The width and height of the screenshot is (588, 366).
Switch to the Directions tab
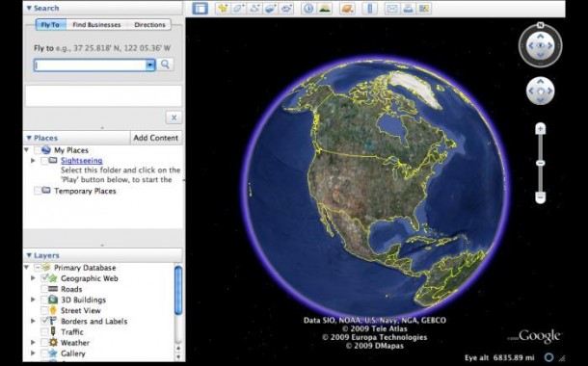(149, 25)
